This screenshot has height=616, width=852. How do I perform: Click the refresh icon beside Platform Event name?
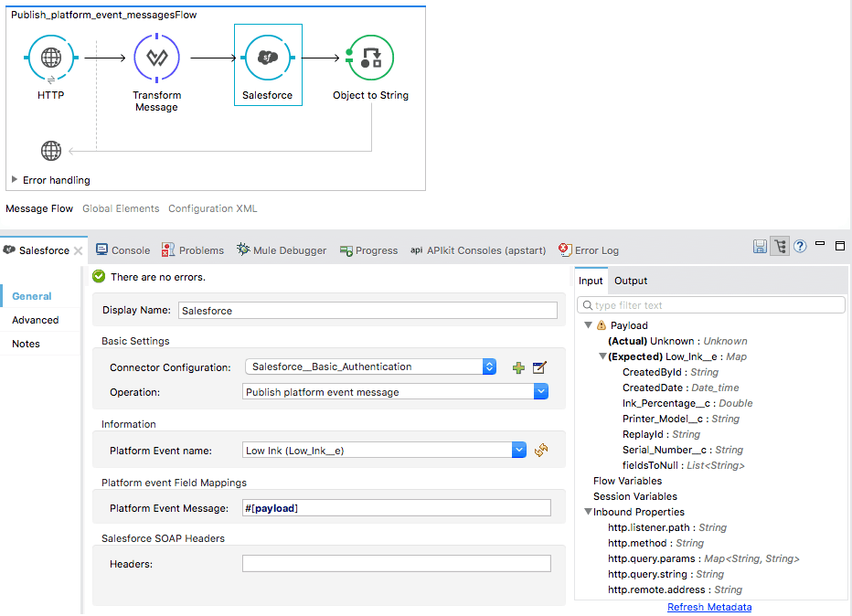tap(541, 450)
